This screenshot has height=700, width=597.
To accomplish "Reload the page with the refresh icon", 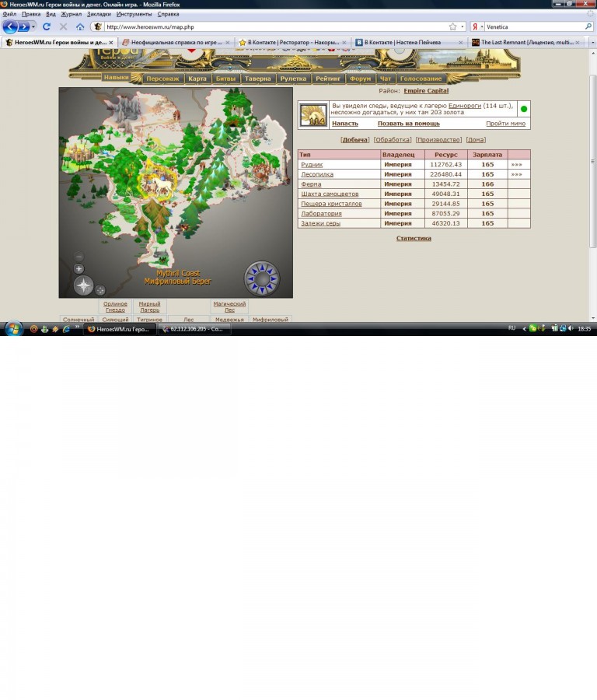I will 47,26.
